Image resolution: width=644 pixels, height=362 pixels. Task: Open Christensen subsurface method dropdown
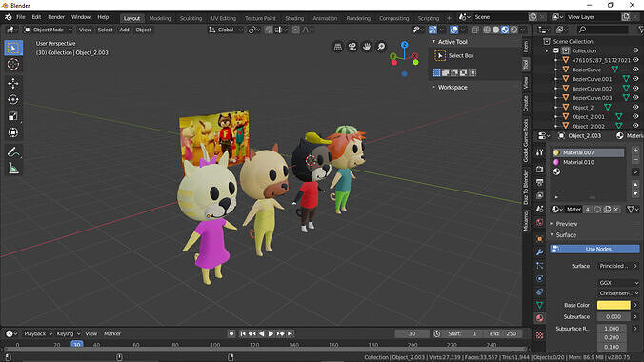(618, 293)
